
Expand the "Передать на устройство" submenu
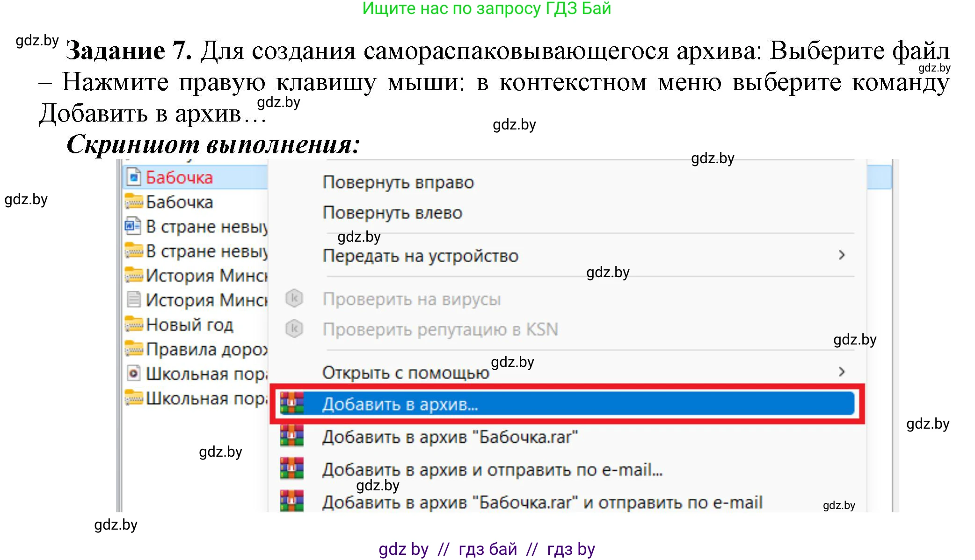(842, 255)
